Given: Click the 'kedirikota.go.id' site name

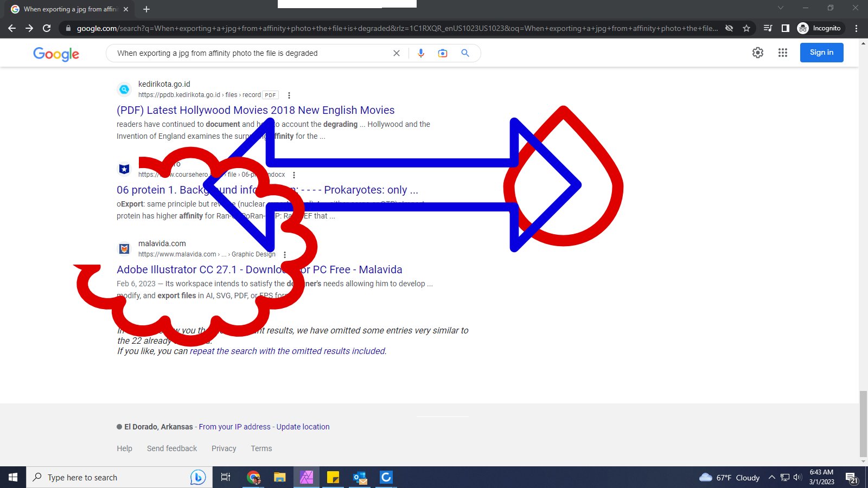Looking at the screenshot, I should [164, 84].
